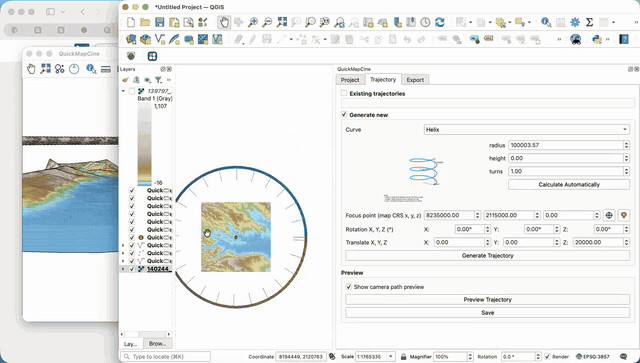Expand the Quick layer with dotted point symbol
The height and width of the screenshot is (363, 640).
pyautogui.click(x=124, y=253)
